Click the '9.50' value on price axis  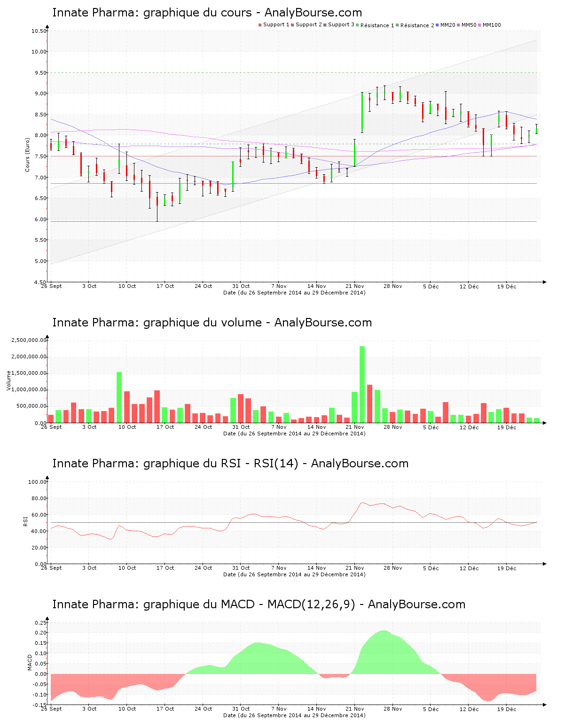[x=40, y=73]
